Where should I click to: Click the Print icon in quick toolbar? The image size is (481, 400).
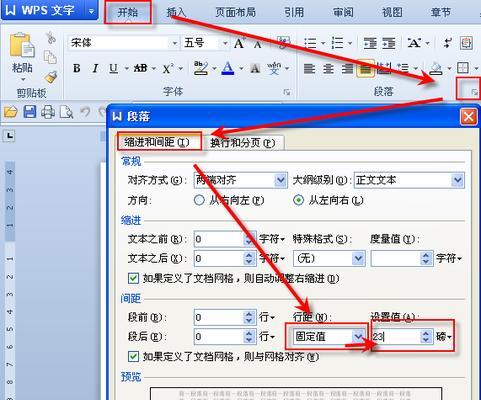(48, 112)
